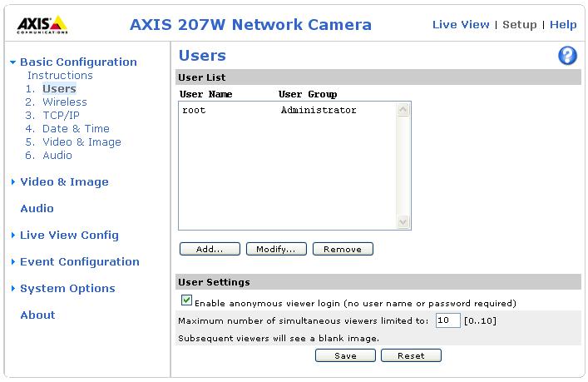Open the About sidebar section

[37, 315]
